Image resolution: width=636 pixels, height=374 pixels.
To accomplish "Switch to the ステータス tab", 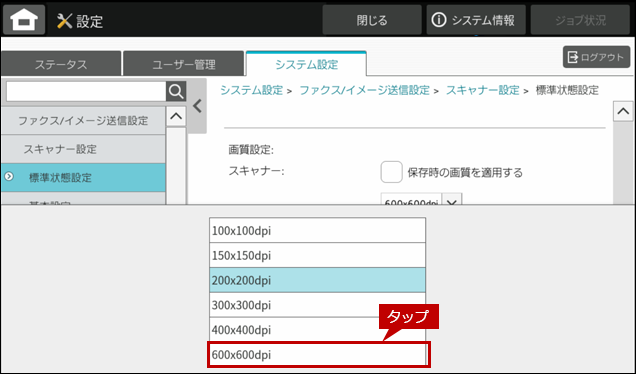I will tap(61, 64).
